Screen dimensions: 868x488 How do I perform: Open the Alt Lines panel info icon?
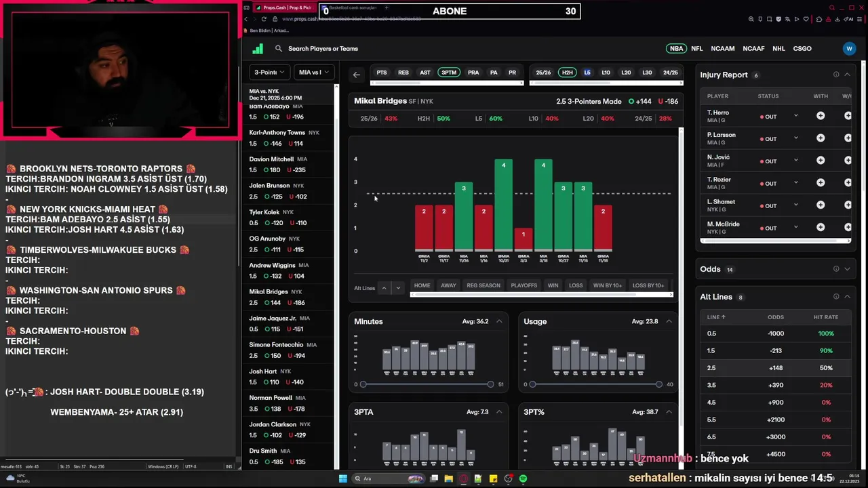pyautogui.click(x=836, y=297)
